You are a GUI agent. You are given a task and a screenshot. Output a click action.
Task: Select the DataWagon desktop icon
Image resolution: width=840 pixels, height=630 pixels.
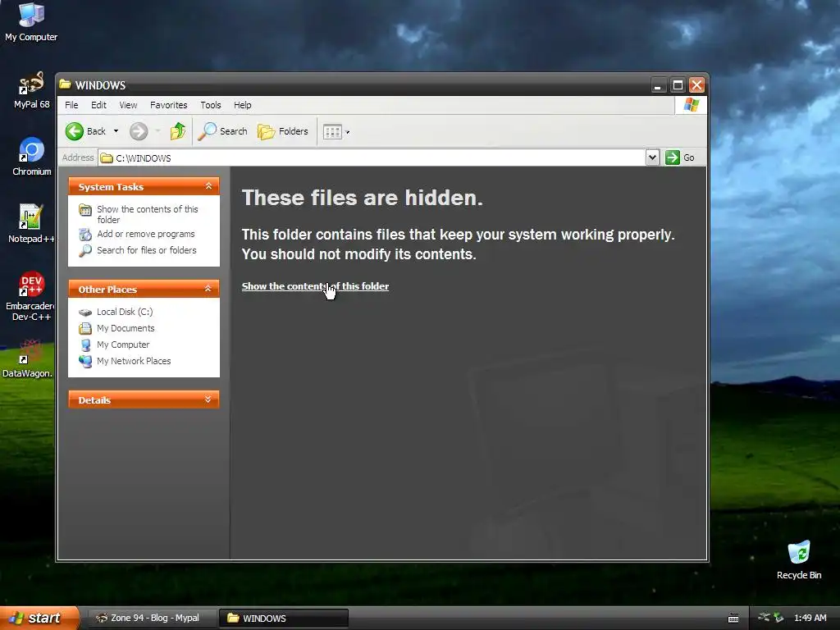[28, 358]
